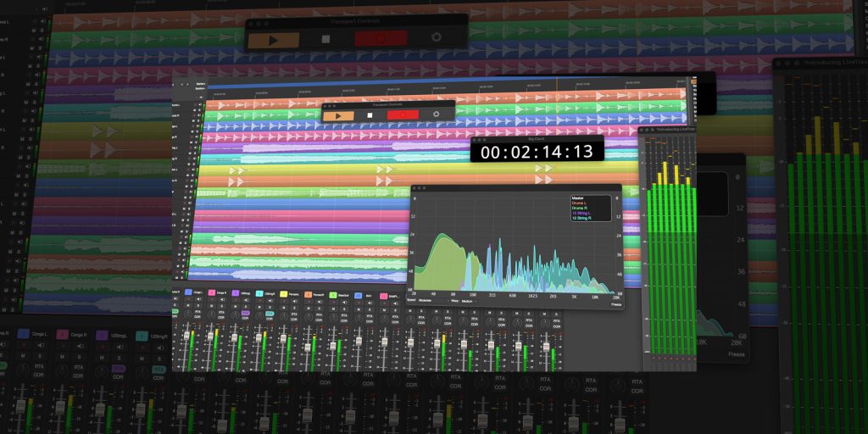Click the speaker icon on the yellow Percussion strip
Screen dimensions: 868x434
pos(295,301)
